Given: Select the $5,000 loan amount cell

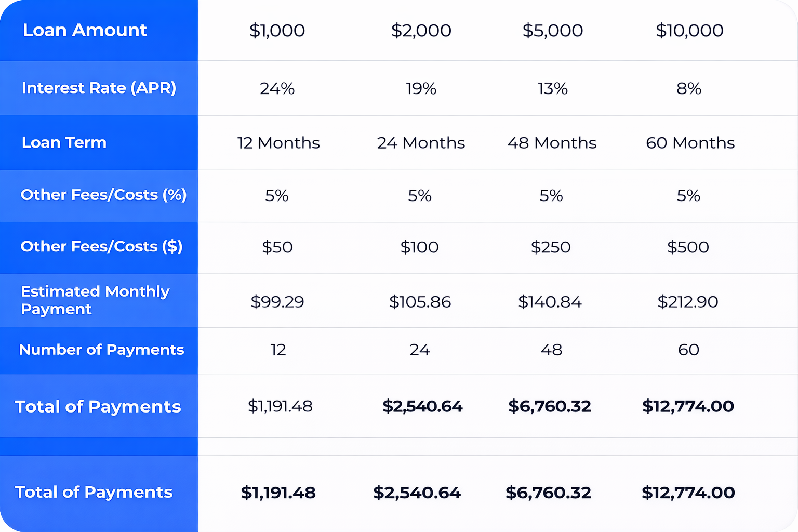Looking at the screenshot, I should [x=553, y=31].
